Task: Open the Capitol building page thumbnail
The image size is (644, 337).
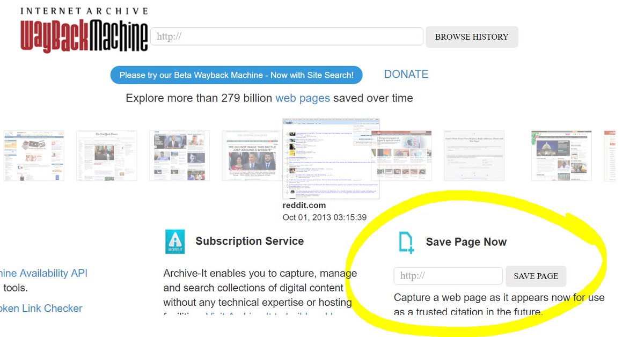Action: (561, 155)
